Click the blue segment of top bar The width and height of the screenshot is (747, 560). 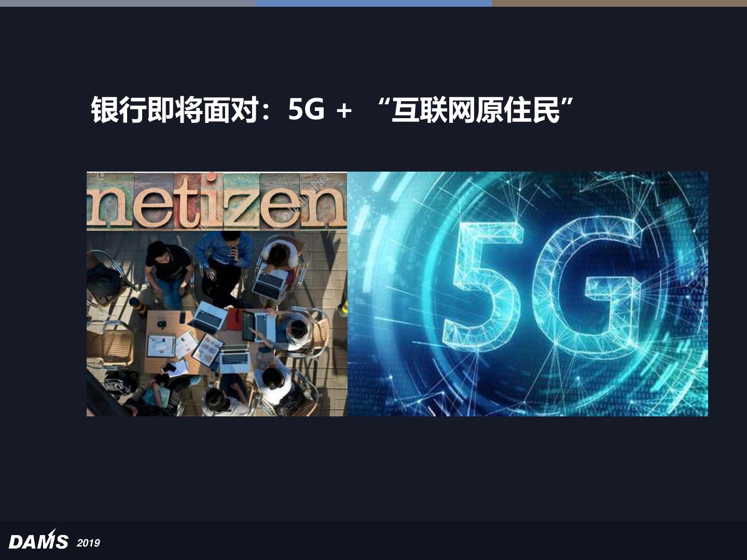tap(373, 3)
